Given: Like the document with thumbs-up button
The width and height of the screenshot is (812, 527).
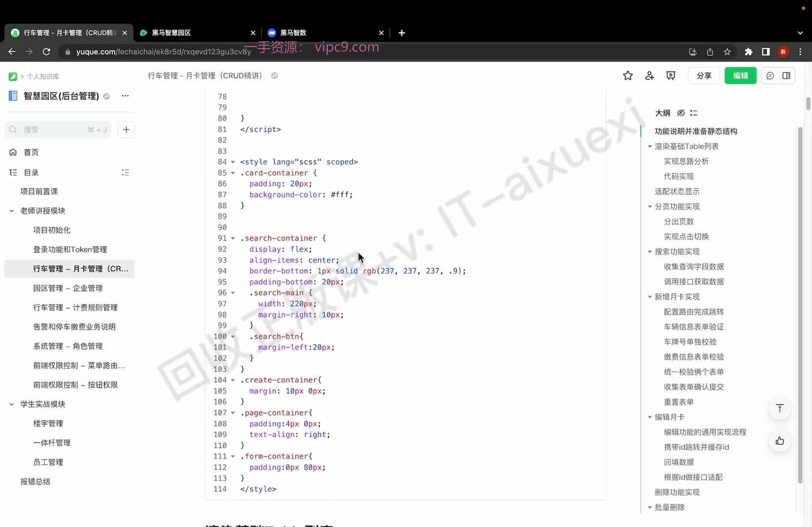Looking at the screenshot, I should point(780,441).
